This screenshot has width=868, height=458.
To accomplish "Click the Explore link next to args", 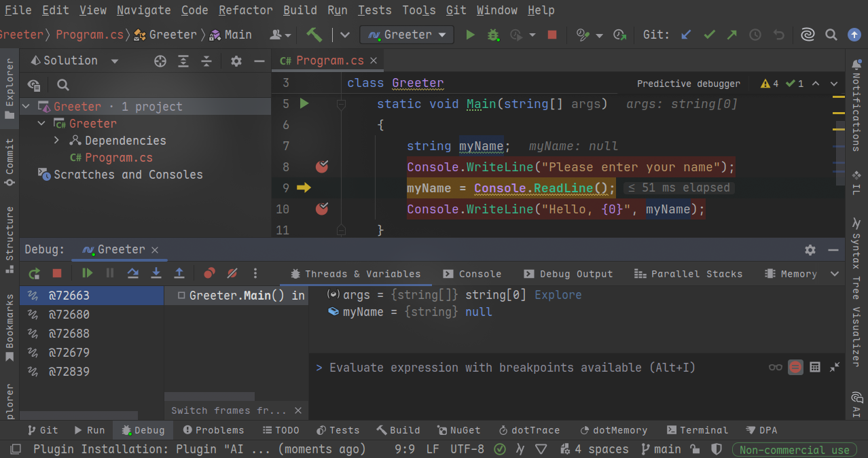I will click(x=558, y=295).
